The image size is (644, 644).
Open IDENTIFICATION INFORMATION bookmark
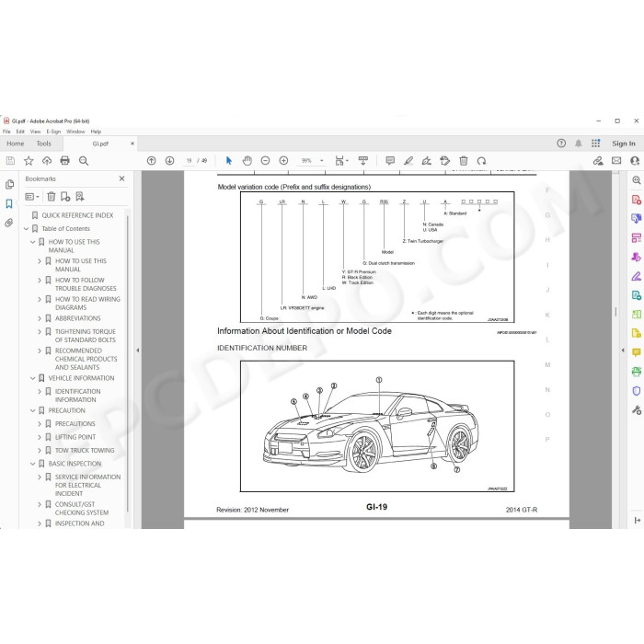pos(77,396)
